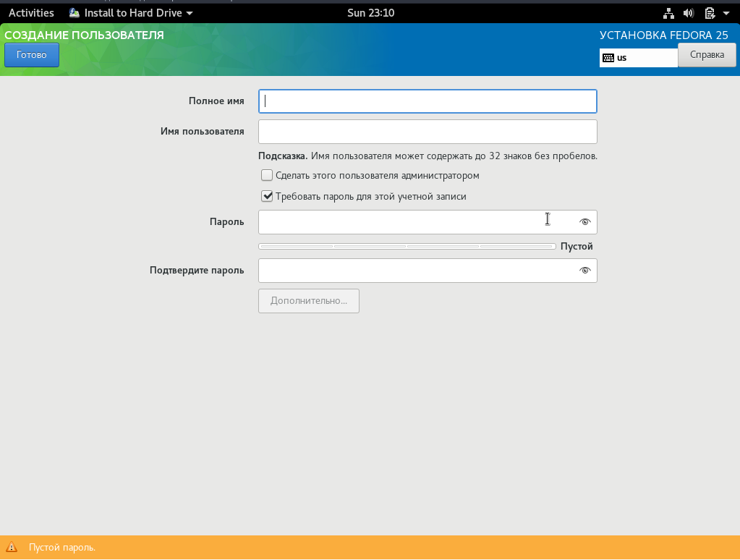Click the keyboard icon beside the us layout
This screenshot has height=560, width=740.
click(608, 58)
